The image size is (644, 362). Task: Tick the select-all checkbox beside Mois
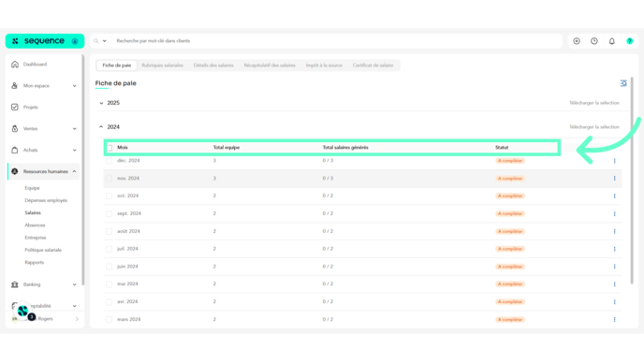[110, 148]
